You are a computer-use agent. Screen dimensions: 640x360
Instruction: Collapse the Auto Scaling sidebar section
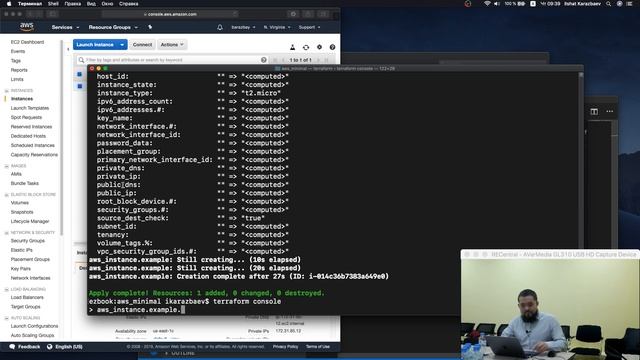pyautogui.click(x=6, y=318)
